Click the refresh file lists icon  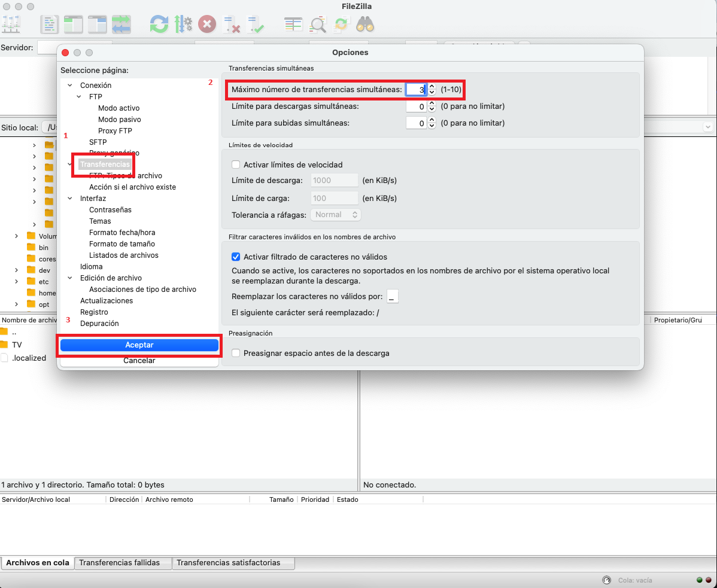click(x=159, y=24)
